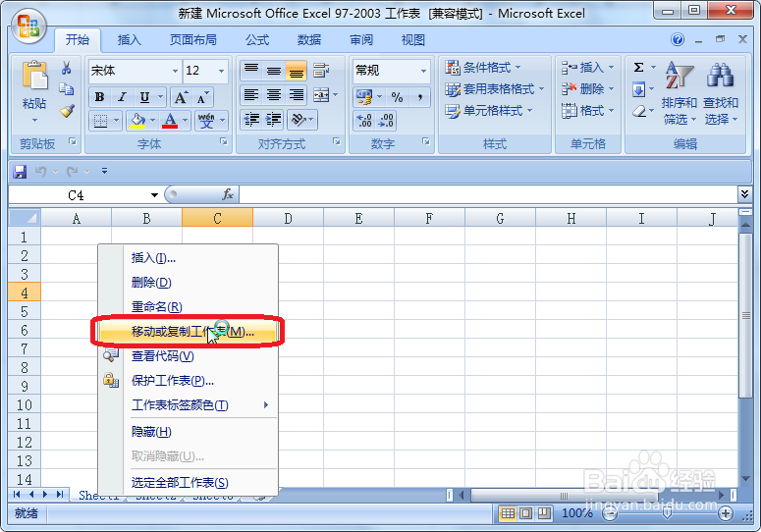This screenshot has height=532, width=761.
Task: Open the Excel help question mark
Action: (x=678, y=39)
